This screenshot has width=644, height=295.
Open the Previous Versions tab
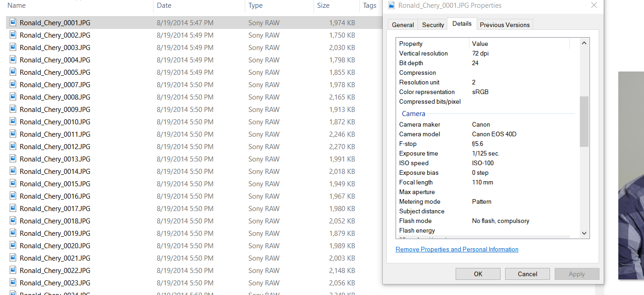[x=504, y=24]
